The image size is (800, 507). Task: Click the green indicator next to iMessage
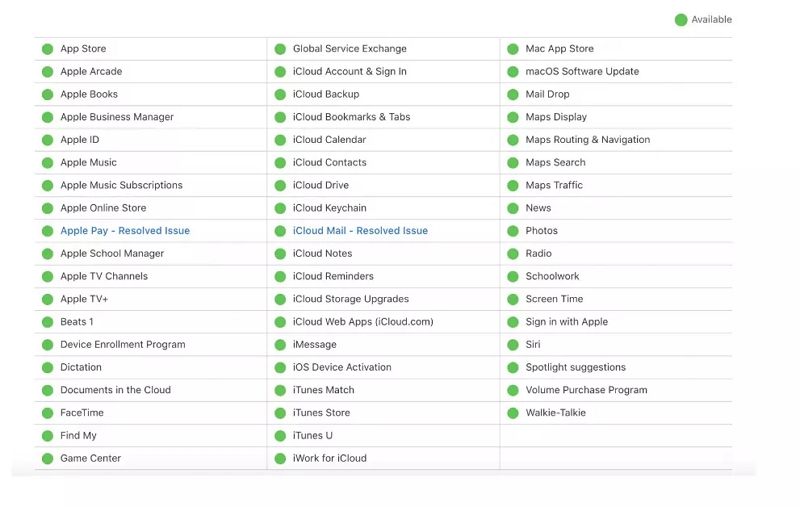[280, 345]
